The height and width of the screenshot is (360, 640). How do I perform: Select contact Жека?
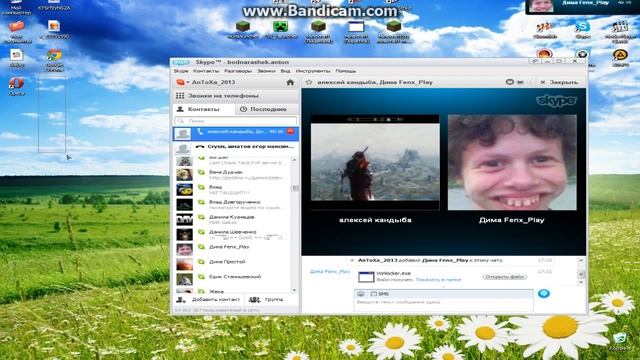coord(233,291)
